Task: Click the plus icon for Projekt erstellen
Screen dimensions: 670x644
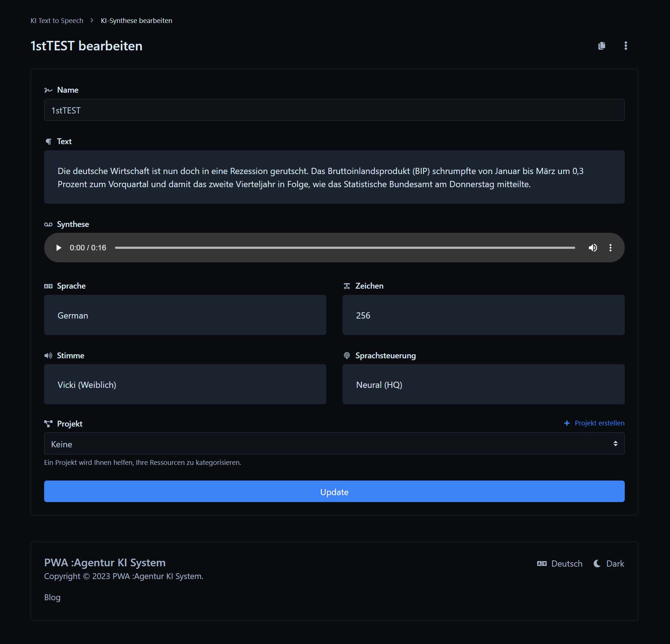Action: pos(567,423)
